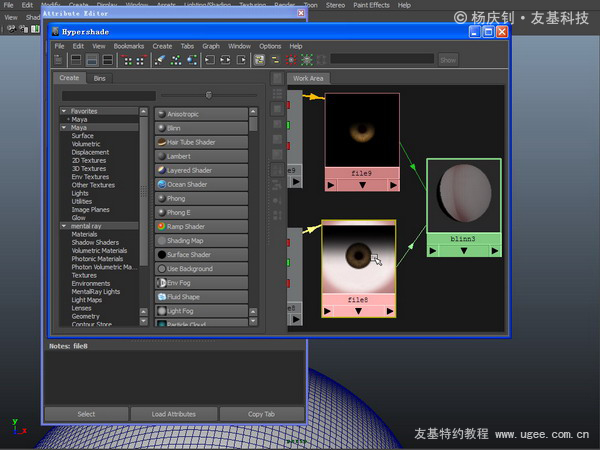The height and width of the screenshot is (450, 600).
Task: Click Input connections icon
Action: coord(210,60)
